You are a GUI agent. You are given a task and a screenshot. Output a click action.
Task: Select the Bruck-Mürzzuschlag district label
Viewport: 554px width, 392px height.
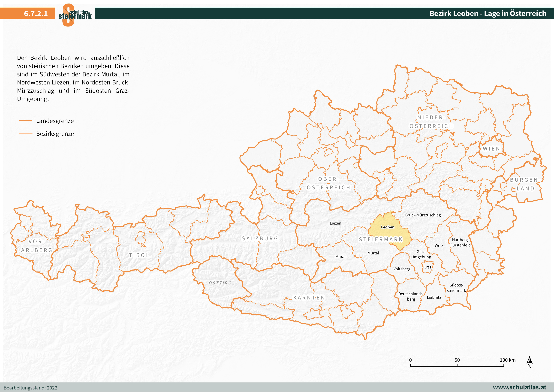tap(423, 215)
